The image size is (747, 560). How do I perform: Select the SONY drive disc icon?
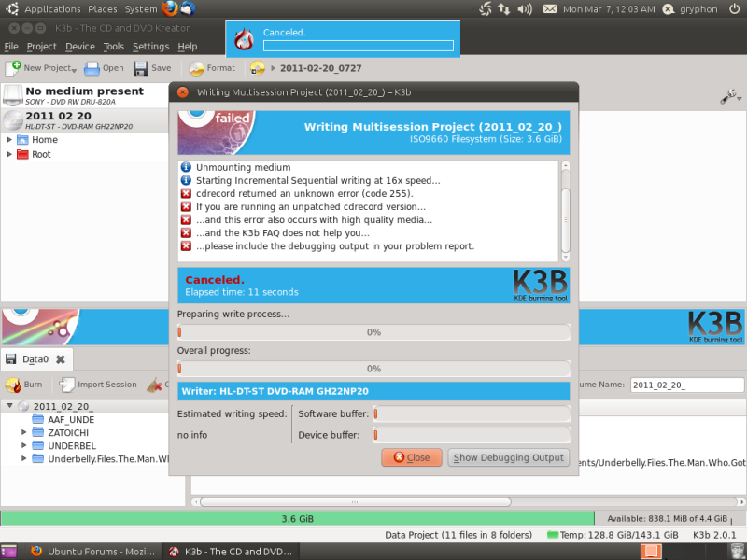pos(13,95)
